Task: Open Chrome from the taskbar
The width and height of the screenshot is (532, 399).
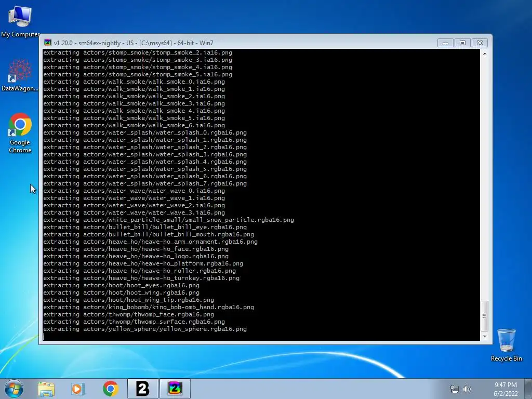Action: (111, 389)
